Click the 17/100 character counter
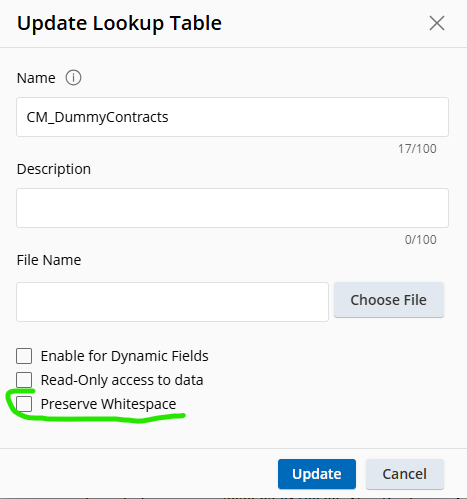 (x=417, y=149)
